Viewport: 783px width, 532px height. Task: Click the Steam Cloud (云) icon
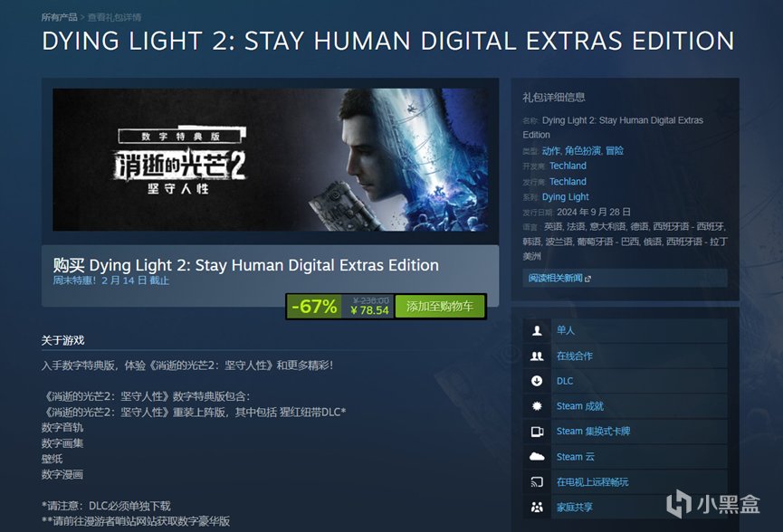[537, 456]
